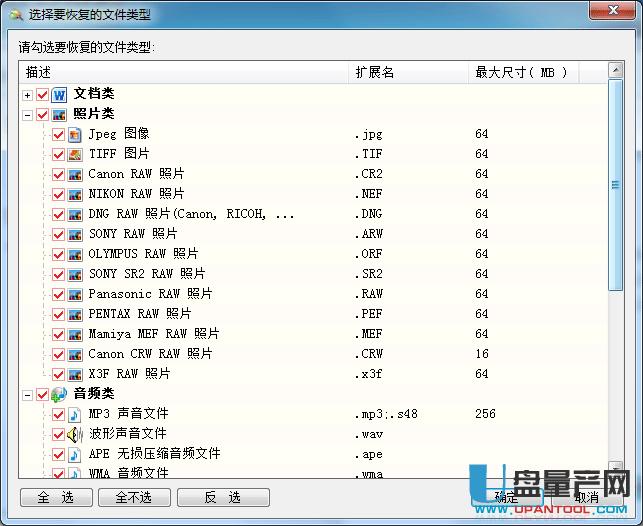
Task: Collapse the 音频类 tree node
Action: (27, 394)
